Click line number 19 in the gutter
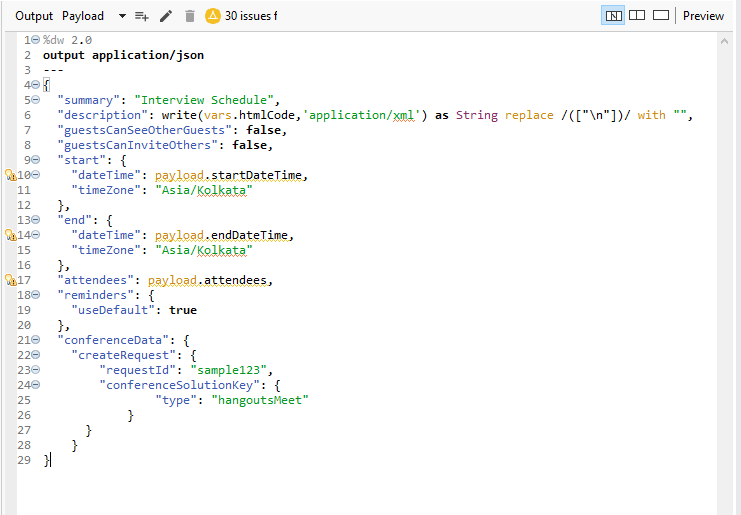 click(x=24, y=310)
